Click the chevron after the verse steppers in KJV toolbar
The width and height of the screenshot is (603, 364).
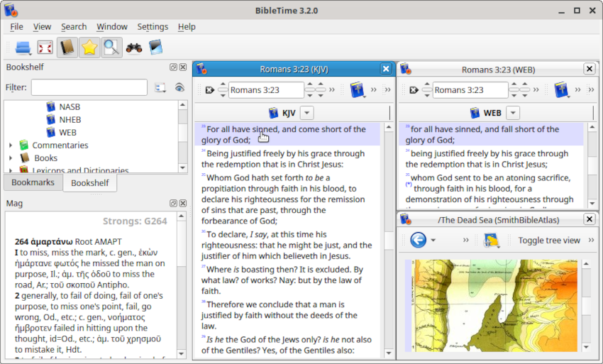coord(332,89)
